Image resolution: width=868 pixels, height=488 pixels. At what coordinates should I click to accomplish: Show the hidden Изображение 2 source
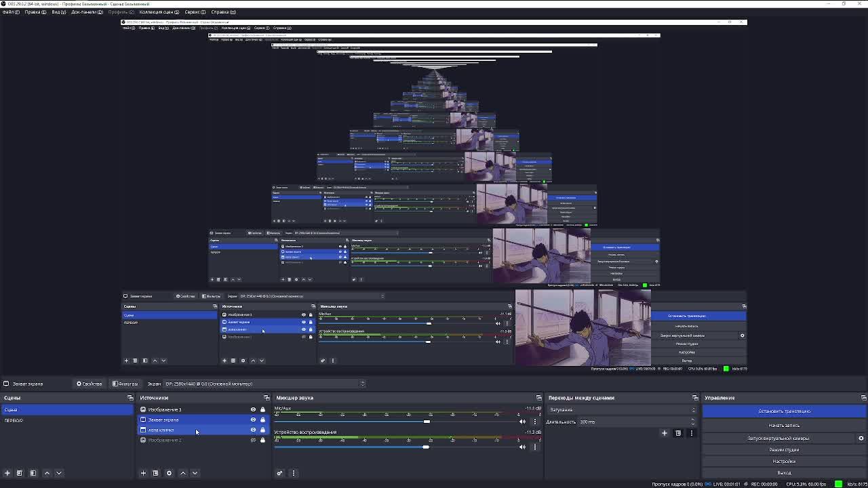tap(254, 440)
